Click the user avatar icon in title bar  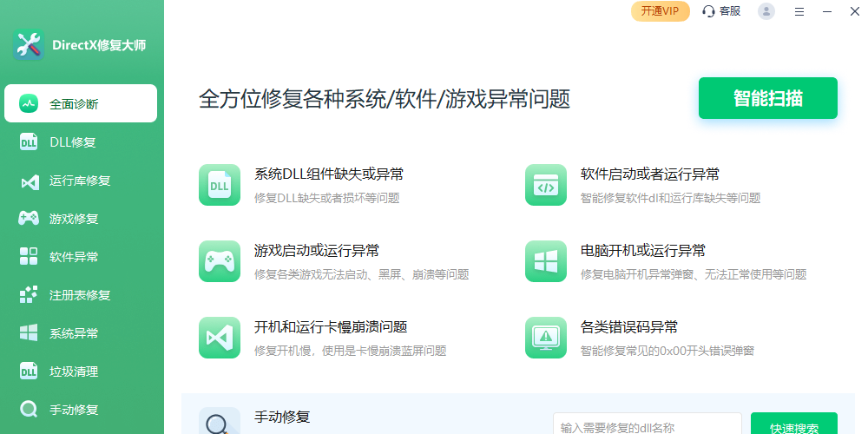[x=766, y=11]
